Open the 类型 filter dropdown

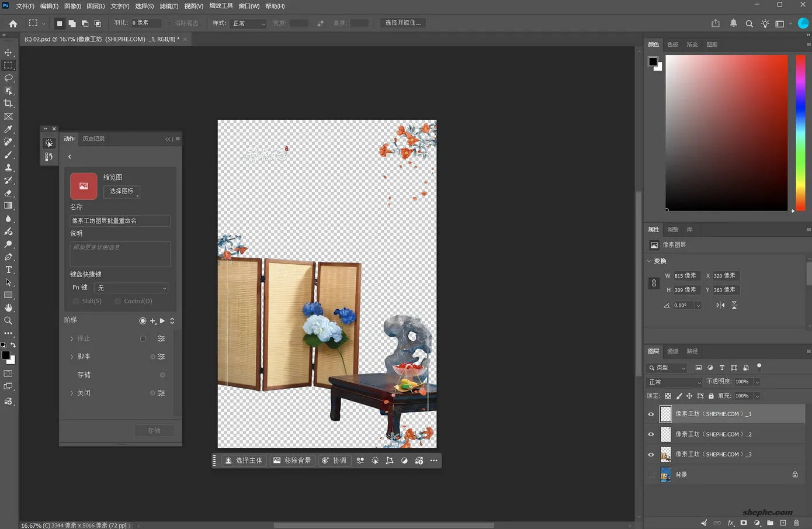pyautogui.click(x=667, y=368)
